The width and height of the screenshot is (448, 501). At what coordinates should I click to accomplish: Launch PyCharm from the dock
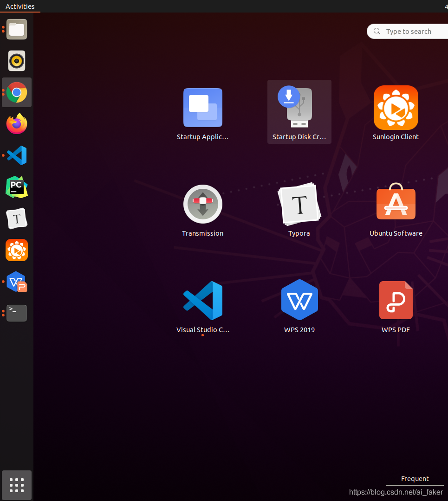17,187
